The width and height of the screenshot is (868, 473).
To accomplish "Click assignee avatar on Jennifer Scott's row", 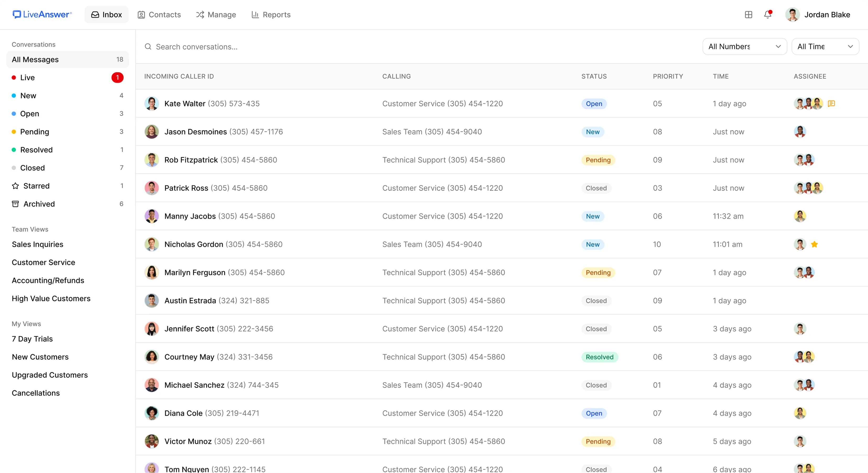I will pos(800,329).
